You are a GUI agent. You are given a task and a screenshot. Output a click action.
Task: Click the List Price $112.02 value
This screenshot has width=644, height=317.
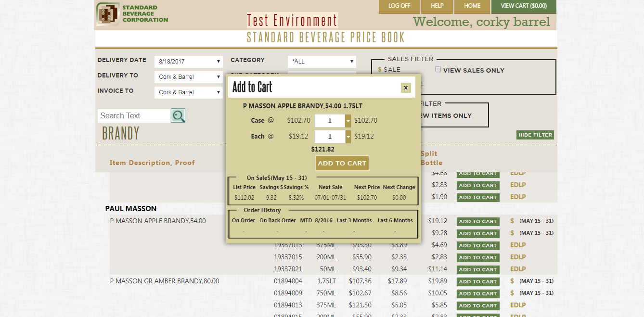pyautogui.click(x=244, y=198)
